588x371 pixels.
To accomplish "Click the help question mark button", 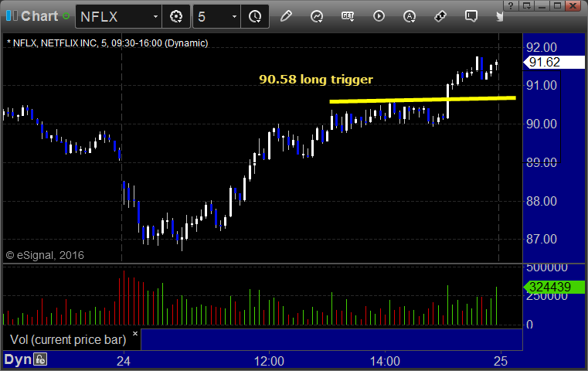I will pos(511,5).
